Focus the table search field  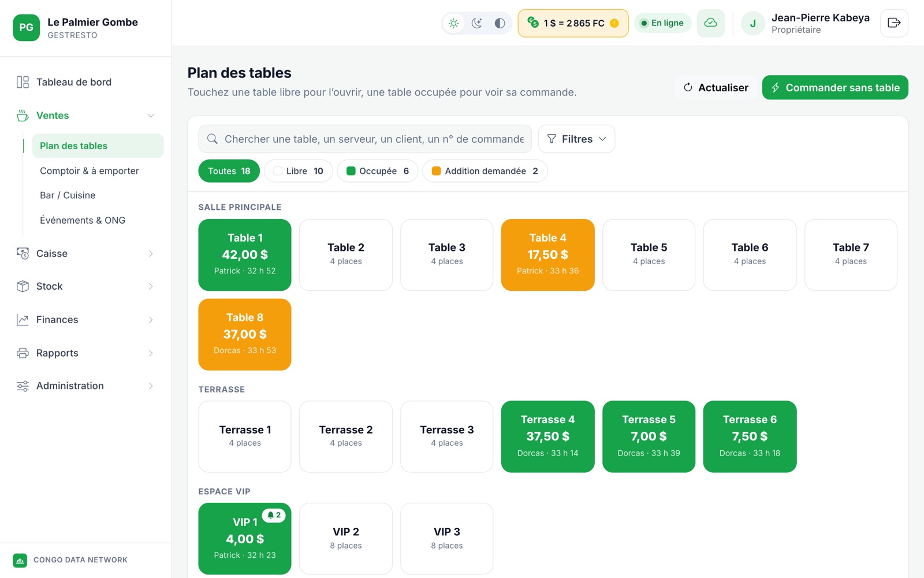pyautogui.click(x=365, y=139)
